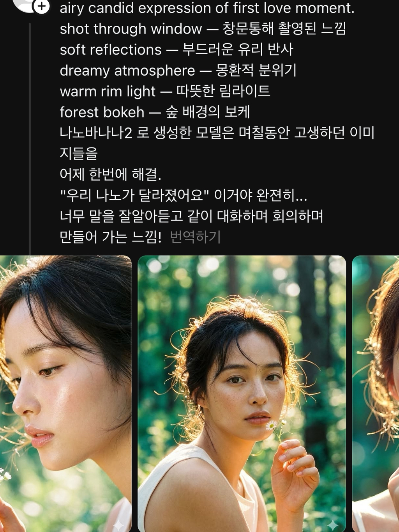Viewport: 399px width, 532px height.
Task: Click the 'shot through window' text line
Action: (x=203, y=29)
